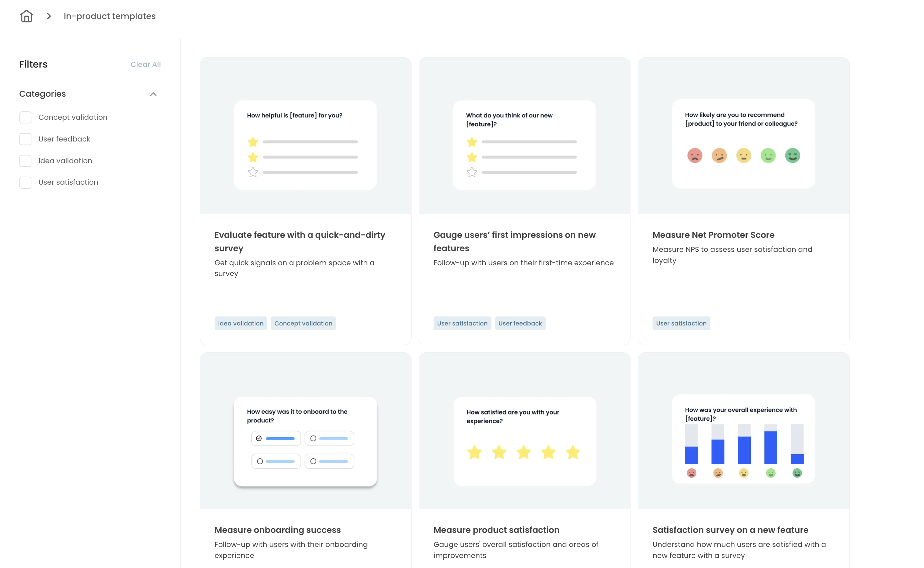Screen dimensions: 924x568
Task: Open 'How helpful is [feature]' preview thumbnail
Action: pyautogui.click(x=305, y=145)
